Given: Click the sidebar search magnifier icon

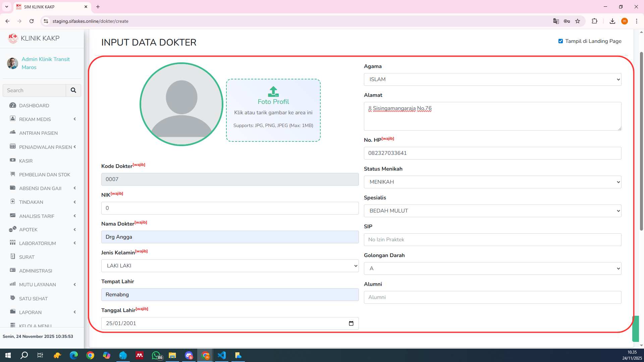Looking at the screenshot, I should [73, 90].
